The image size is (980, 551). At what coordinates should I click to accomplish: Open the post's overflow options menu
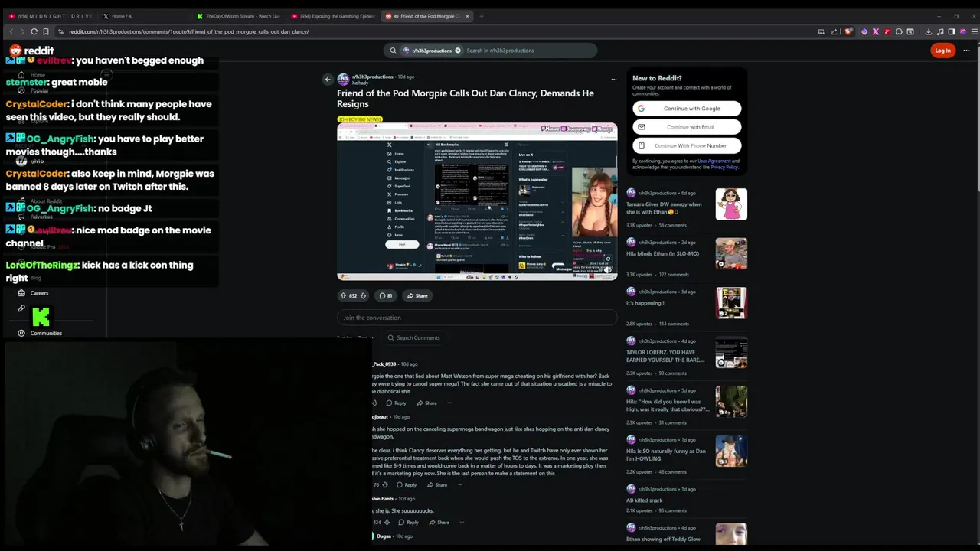(613, 79)
